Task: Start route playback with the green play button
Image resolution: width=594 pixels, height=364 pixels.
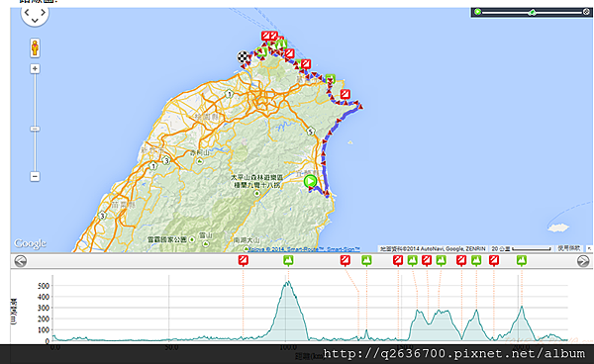Action: click(x=478, y=12)
